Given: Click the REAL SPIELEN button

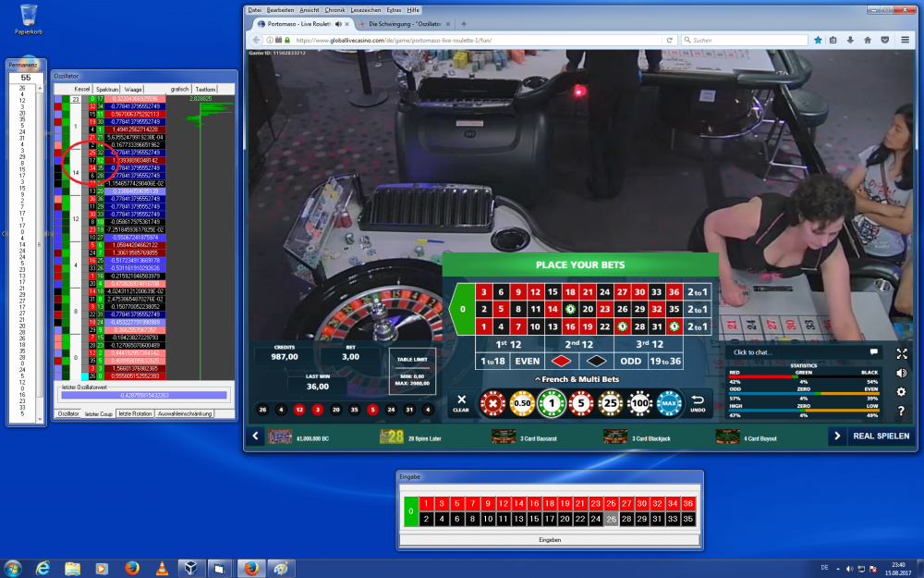Looking at the screenshot, I should click(881, 436).
